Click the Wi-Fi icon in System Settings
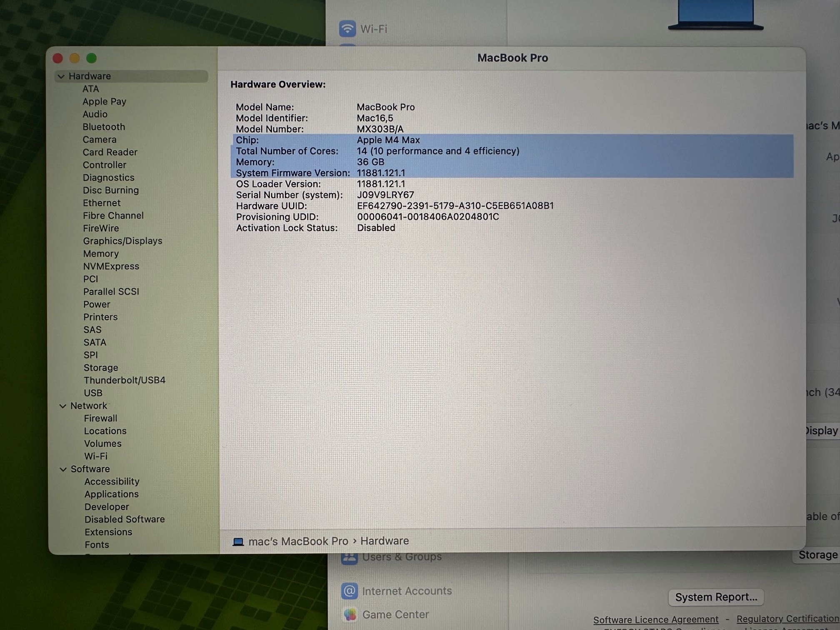This screenshot has height=630, width=840. pyautogui.click(x=347, y=28)
